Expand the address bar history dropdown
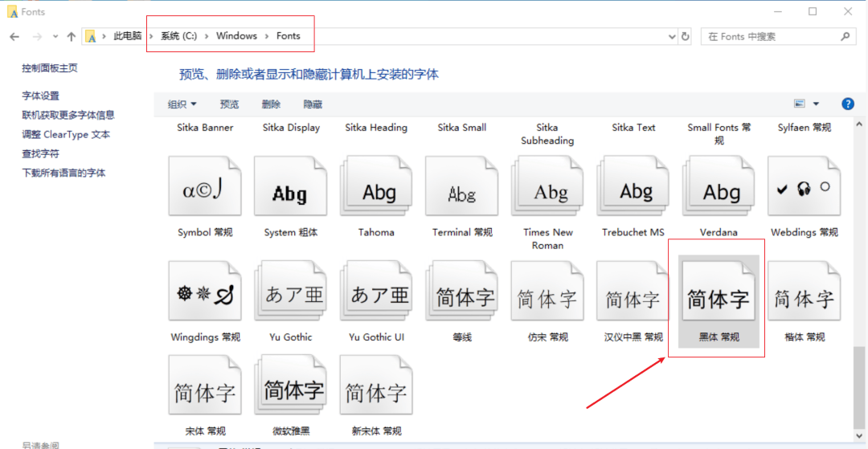 pyautogui.click(x=673, y=36)
